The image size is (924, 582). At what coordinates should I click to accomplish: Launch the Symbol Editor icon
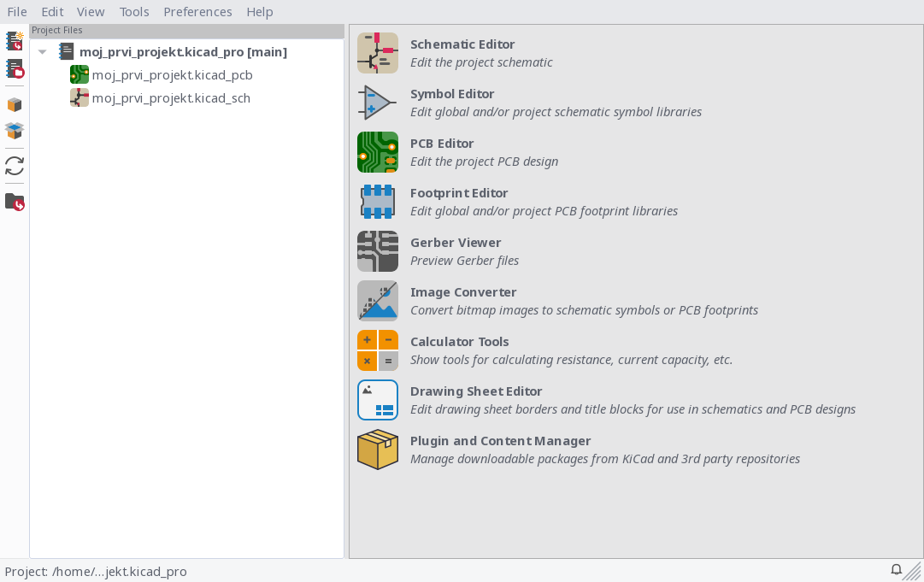[378, 103]
